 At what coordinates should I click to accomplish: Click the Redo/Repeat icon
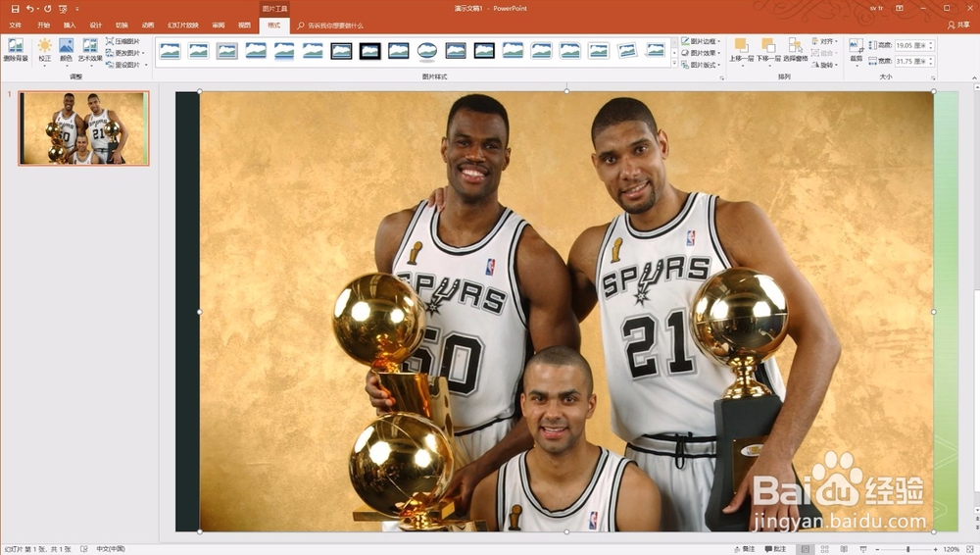pyautogui.click(x=47, y=9)
